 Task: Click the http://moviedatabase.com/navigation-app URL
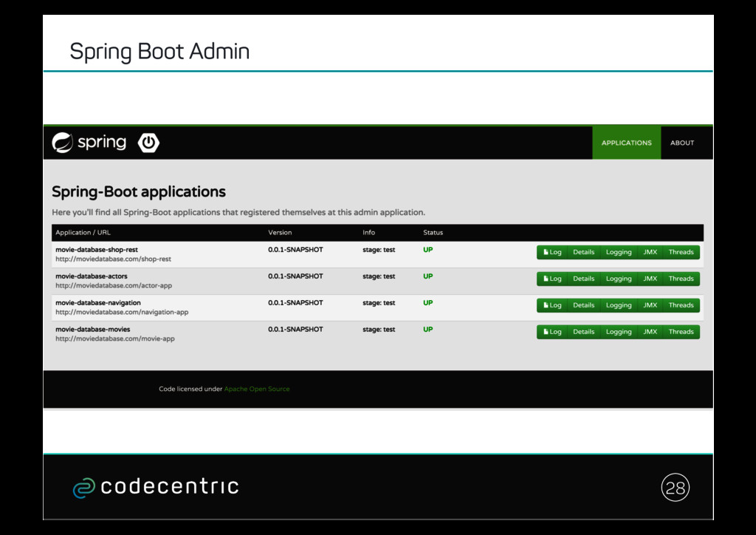(122, 312)
